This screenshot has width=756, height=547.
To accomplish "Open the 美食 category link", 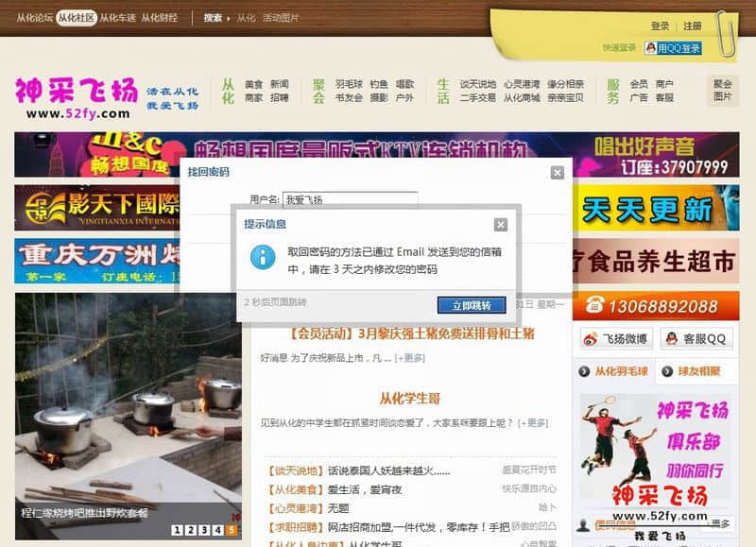I will point(253,84).
